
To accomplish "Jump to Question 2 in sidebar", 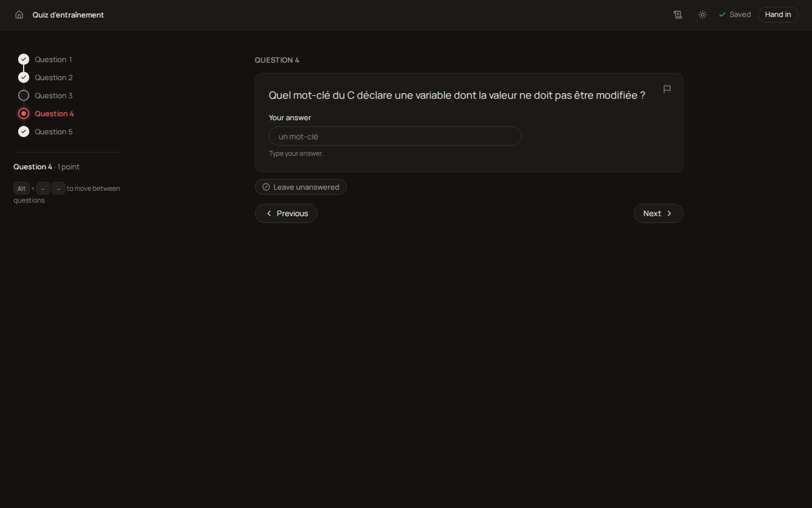I will pyautogui.click(x=45, y=77).
